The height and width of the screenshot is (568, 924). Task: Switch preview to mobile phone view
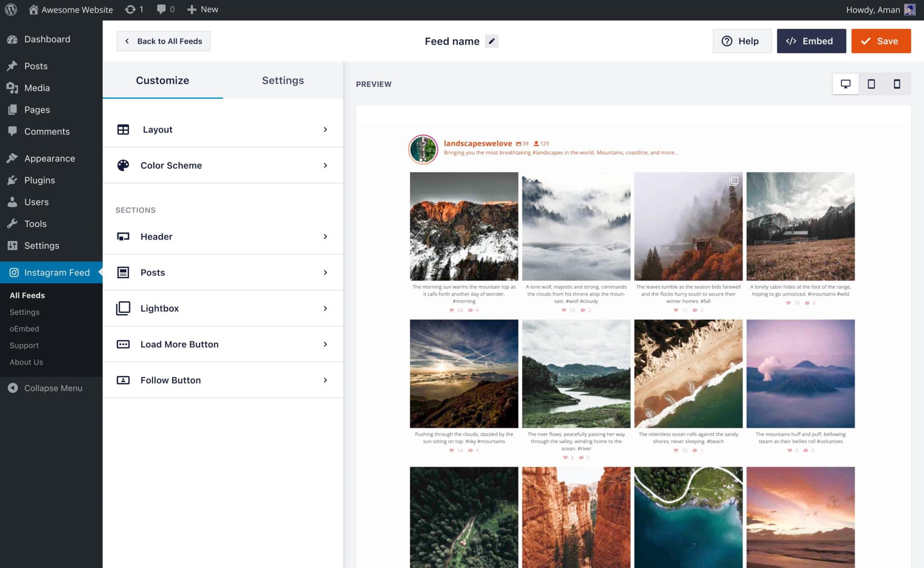click(x=897, y=84)
